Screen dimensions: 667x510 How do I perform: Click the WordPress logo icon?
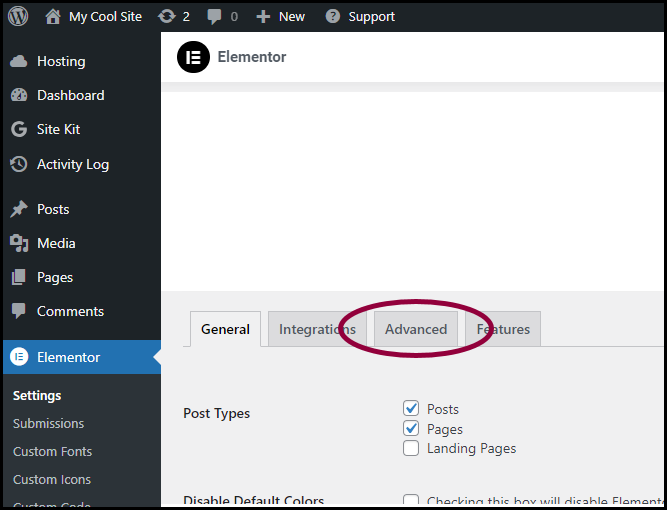[18, 16]
